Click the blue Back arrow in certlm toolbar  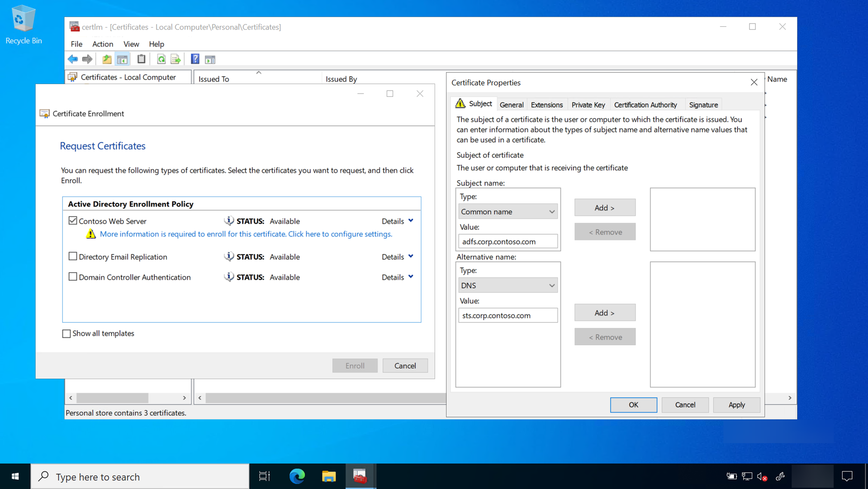tap(73, 59)
